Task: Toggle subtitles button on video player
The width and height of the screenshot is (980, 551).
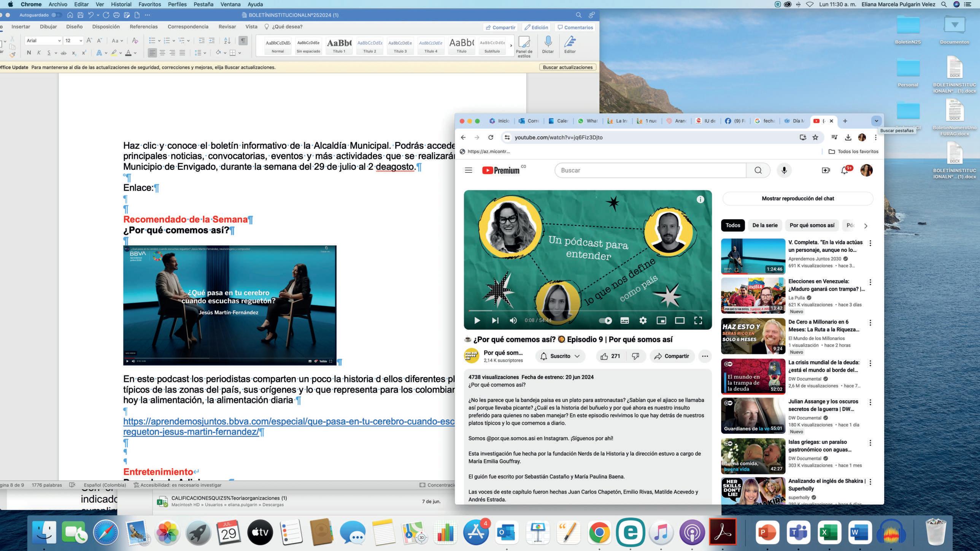Action: point(624,321)
